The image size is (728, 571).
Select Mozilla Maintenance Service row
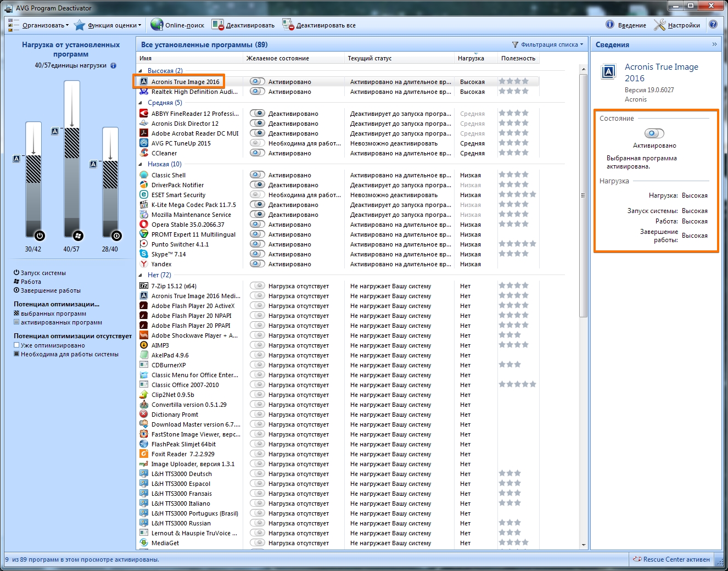tap(191, 215)
